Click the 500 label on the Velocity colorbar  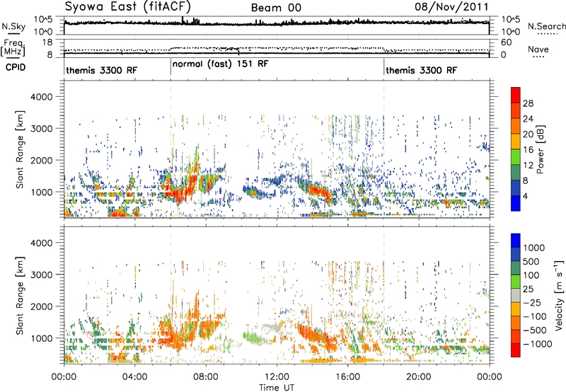531,262
